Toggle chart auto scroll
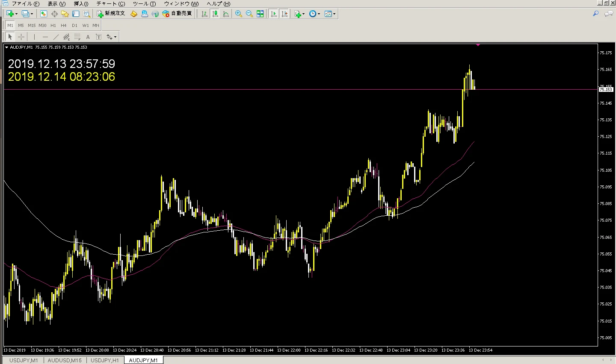This screenshot has width=616, height=364. point(273,14)
